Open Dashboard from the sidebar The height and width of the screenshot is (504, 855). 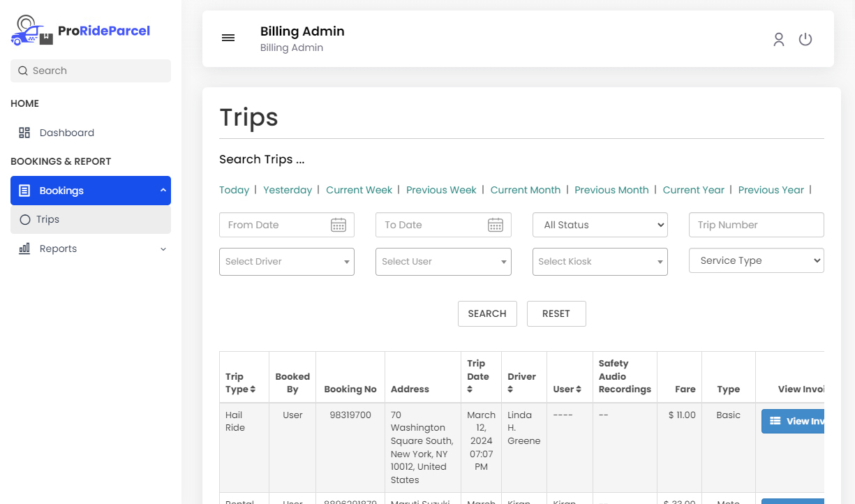91,133
